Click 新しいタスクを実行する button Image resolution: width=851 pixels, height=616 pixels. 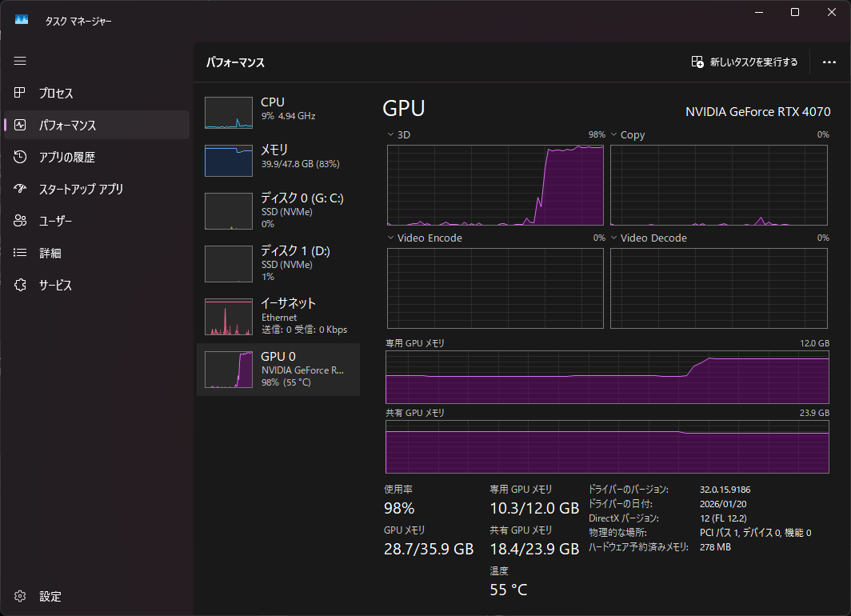[x=745, y=62]
